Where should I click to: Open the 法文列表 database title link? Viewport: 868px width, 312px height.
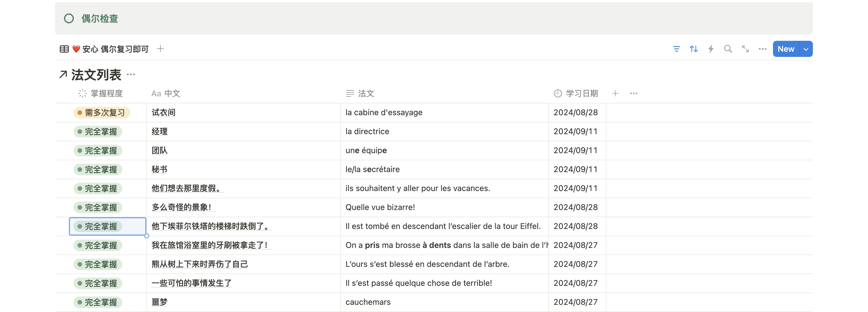96,74
